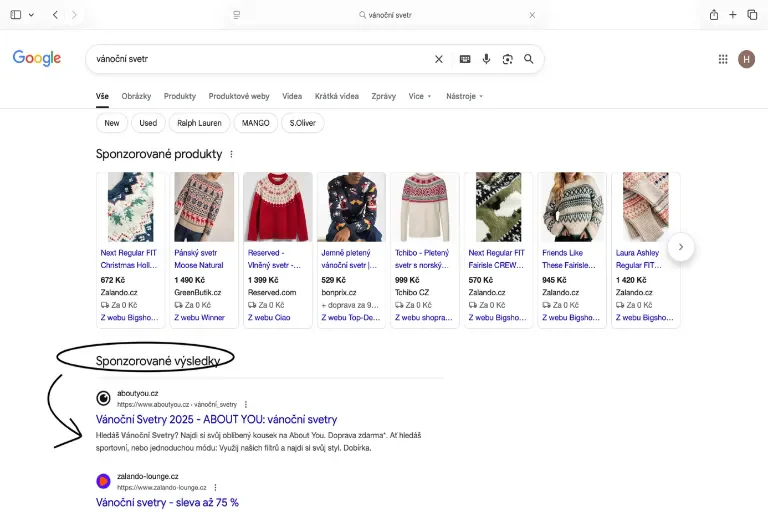This screenshot has height=512, width=768.
Task: Open the Krátká videa tab
Action: (x=336, y=96)
